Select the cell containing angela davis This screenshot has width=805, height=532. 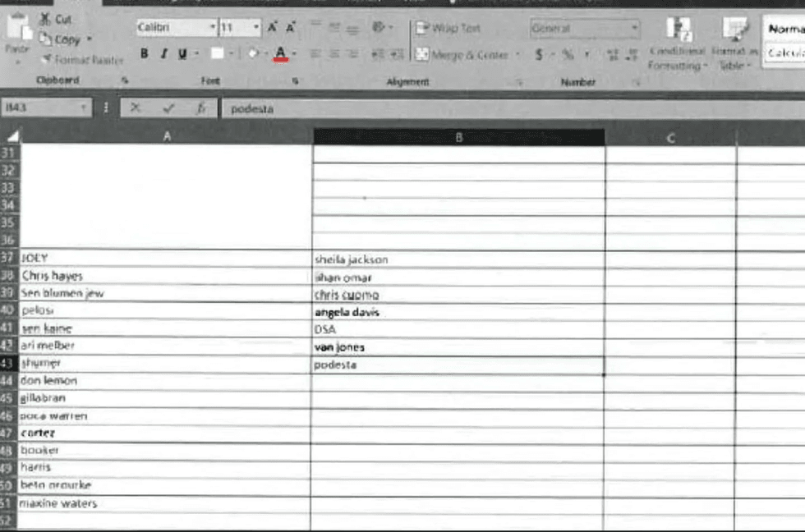tap(458, 312)
